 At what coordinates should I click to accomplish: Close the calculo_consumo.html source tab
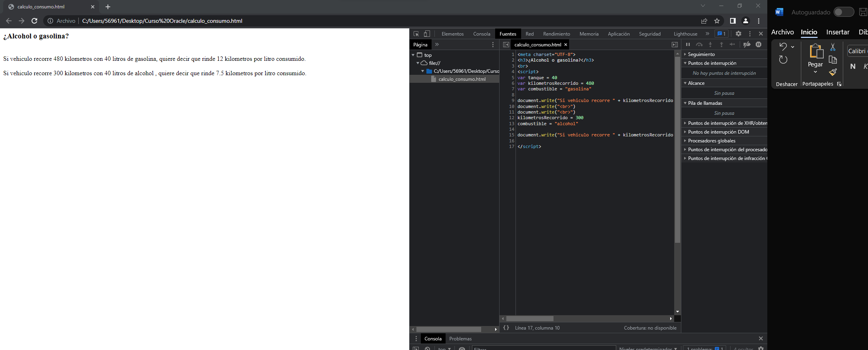click(565, 45)
